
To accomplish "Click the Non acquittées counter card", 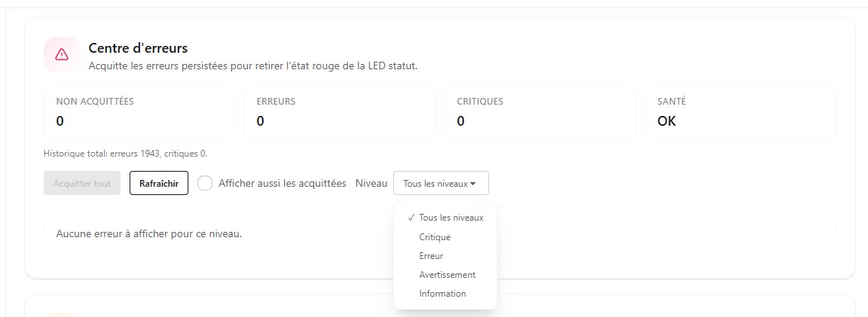I will click(139, 113).
